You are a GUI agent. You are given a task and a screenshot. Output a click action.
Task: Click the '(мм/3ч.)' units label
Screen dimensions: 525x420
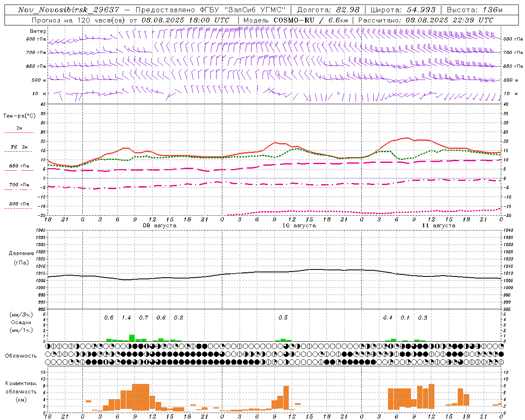point(21,315)
